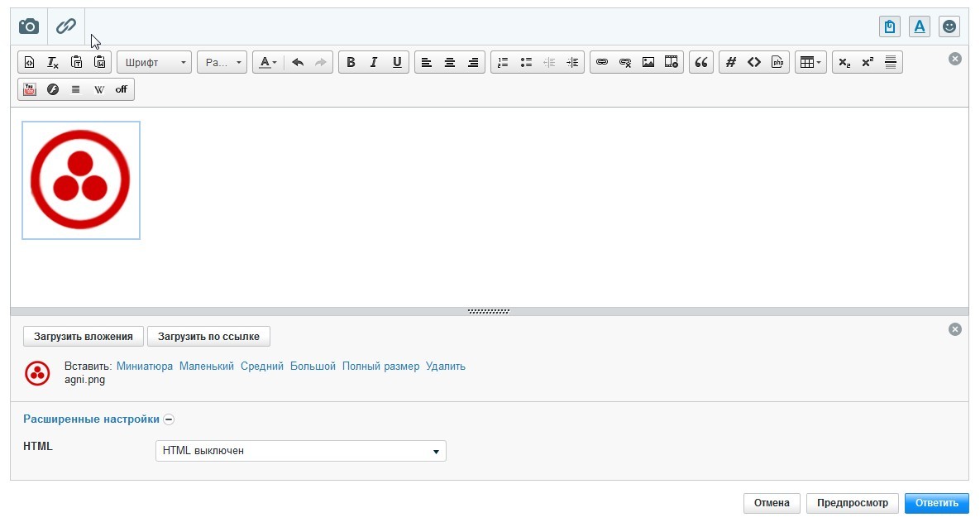980x527 pixels.
Task: Insert a numbered list
Action: point(503,62)
